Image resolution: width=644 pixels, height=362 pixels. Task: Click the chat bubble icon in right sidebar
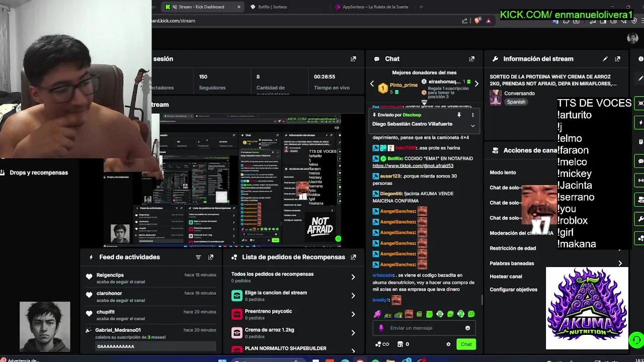coord(640,161)
